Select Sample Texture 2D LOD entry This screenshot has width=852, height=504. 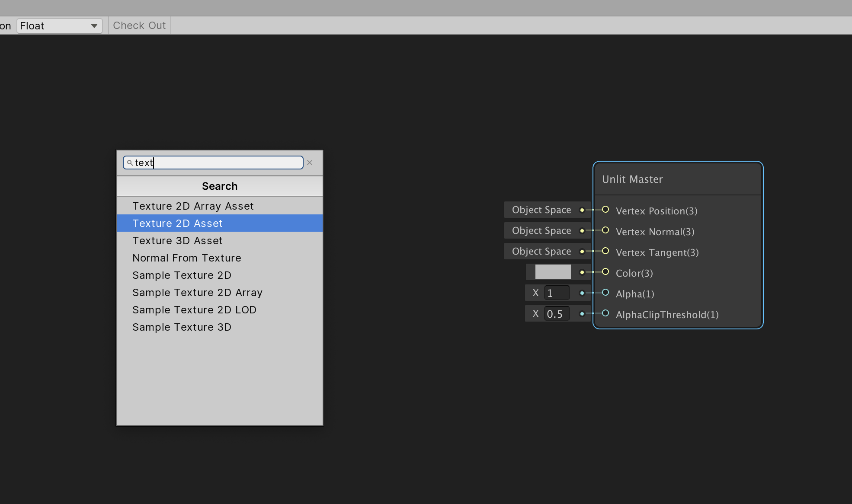click(194, 310)
